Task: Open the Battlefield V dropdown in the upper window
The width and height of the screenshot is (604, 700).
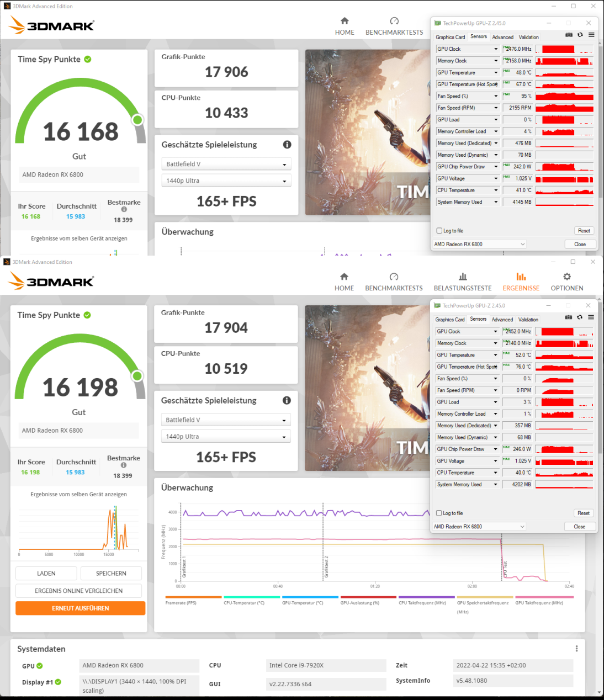Action: click(226, 164)
